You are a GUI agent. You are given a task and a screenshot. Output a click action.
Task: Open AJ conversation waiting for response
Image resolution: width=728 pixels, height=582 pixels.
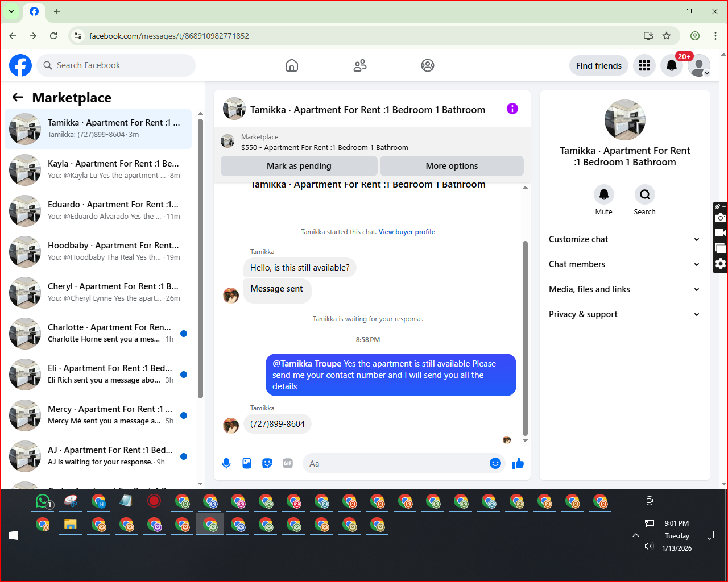98,456
